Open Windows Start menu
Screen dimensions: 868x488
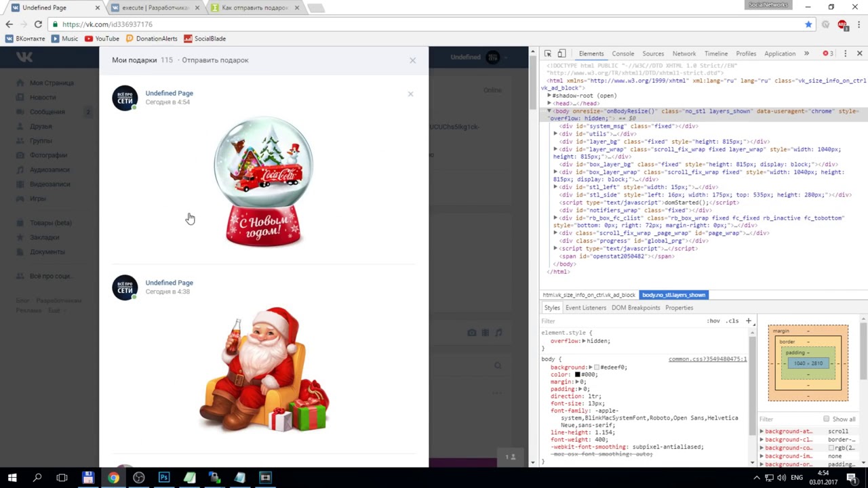(x=12, y=477)
